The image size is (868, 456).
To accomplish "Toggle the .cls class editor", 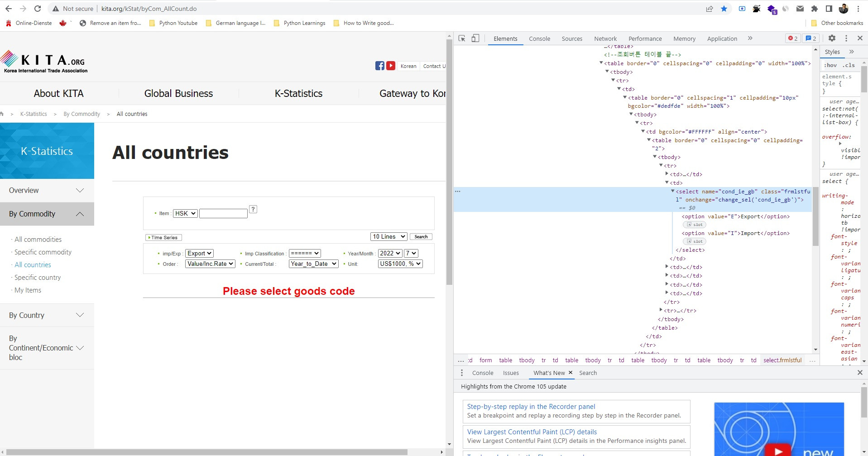I will (849, 65).
